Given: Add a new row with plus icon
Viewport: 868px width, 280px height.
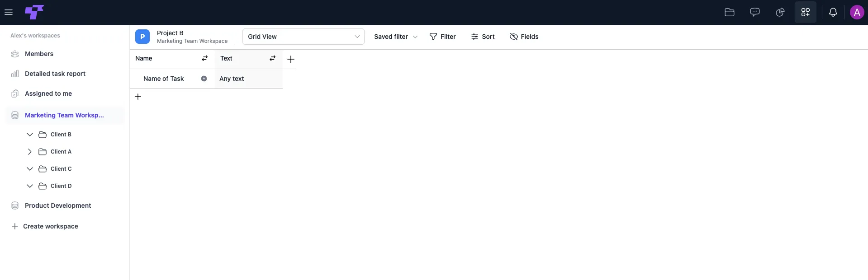Looking at the screenshot, I should tap(138, 97).
